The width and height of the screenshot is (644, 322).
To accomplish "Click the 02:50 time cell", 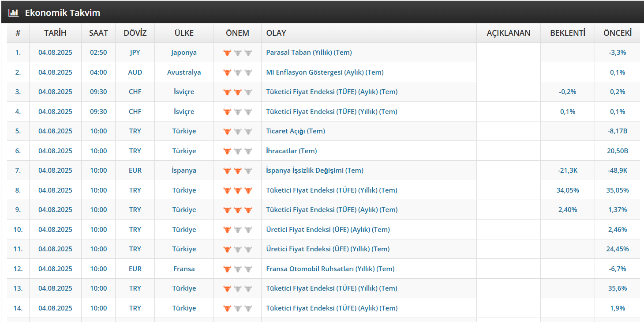I will (98, 53).
